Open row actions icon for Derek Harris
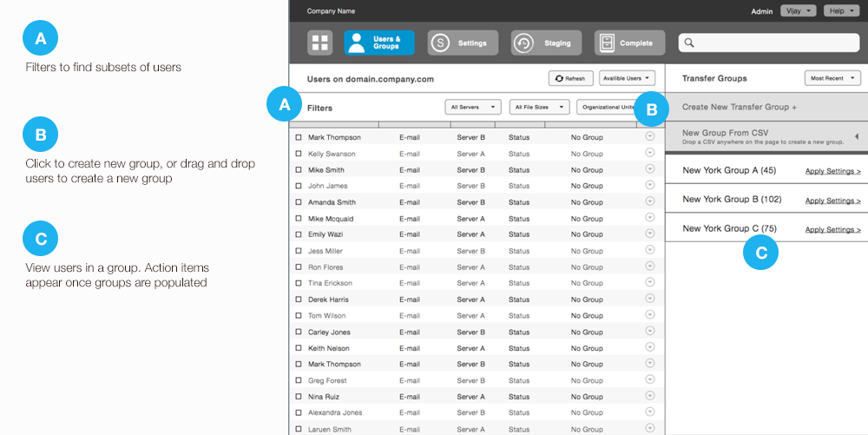 pos(650,299)
